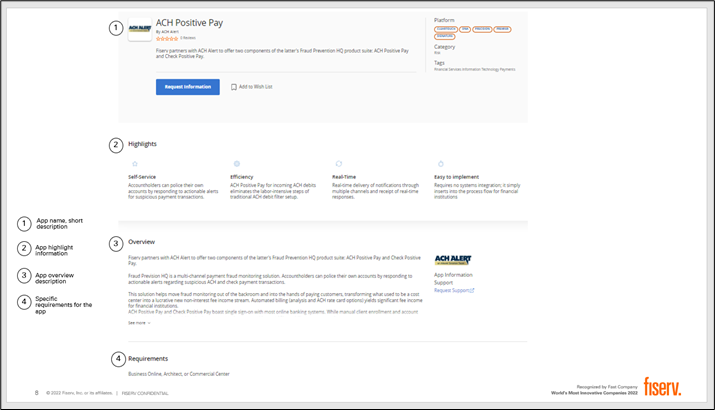Click the 'Easy to implement' highlight title
This screenshot has height=410, width=715.
(456, 177)
